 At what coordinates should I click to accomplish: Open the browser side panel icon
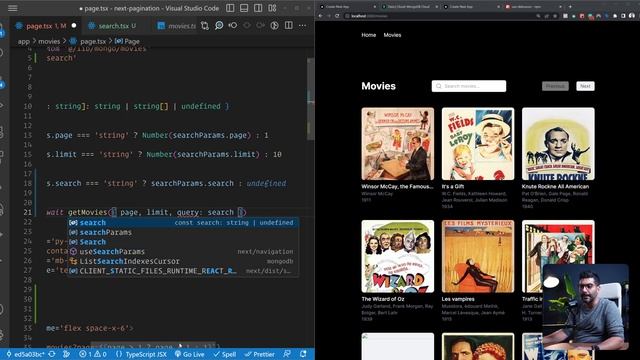(x=623, y=16)
